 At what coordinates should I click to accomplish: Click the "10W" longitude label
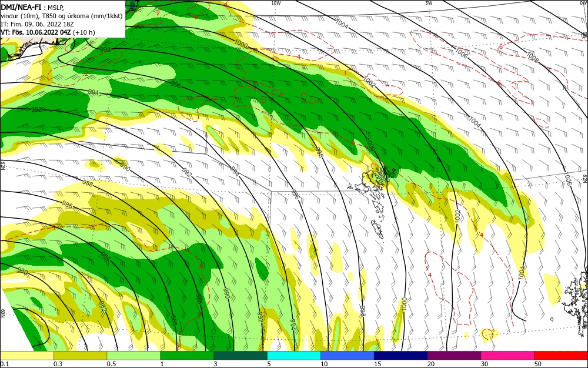coord(276,2)
